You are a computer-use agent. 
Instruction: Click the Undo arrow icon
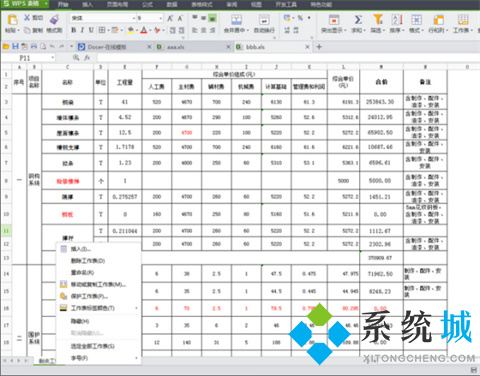[52, 46]
